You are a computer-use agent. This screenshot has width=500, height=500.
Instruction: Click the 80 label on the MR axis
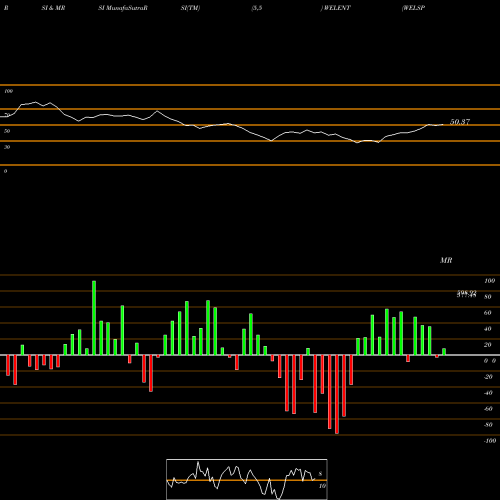click(488, 297)
